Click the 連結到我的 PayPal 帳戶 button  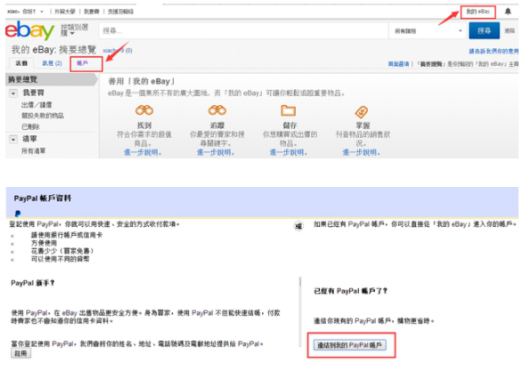[x=350, y=345]
